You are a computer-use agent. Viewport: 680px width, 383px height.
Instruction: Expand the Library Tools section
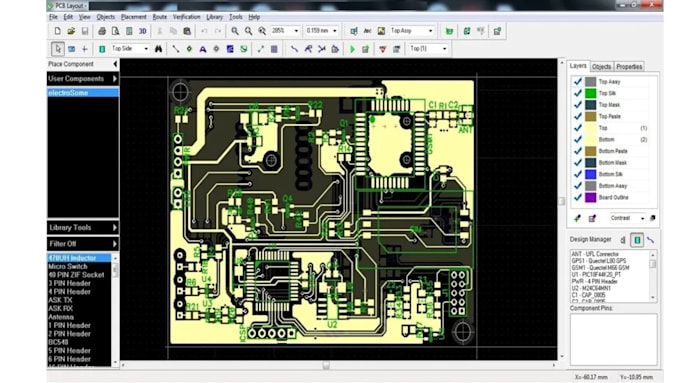(x=82, y=227)
